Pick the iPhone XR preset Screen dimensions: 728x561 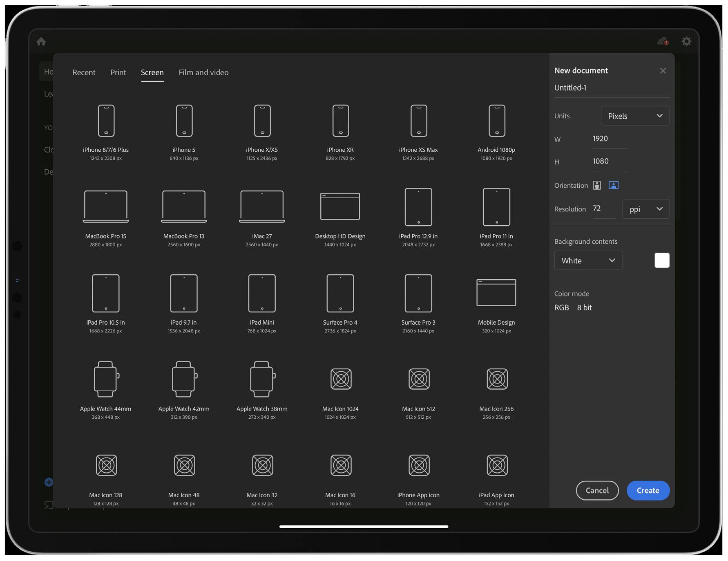click(340, 132)
